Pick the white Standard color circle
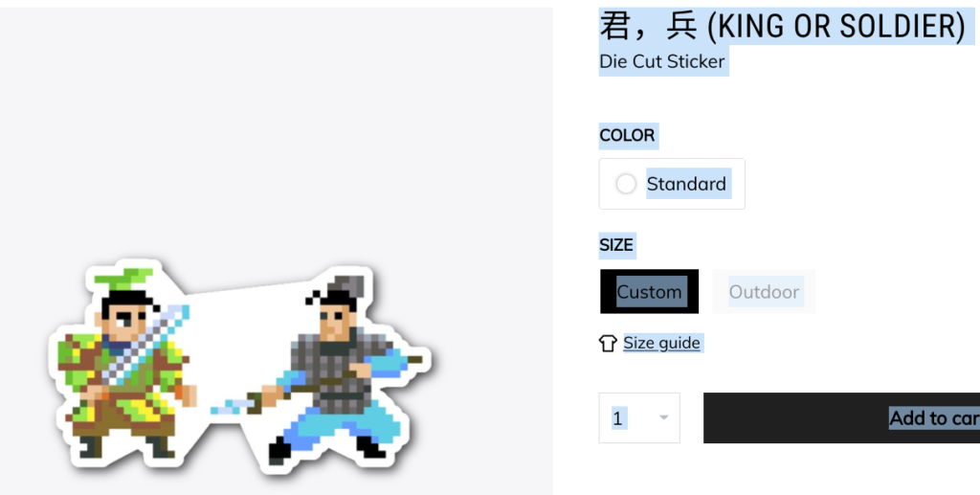 point(626,184)
